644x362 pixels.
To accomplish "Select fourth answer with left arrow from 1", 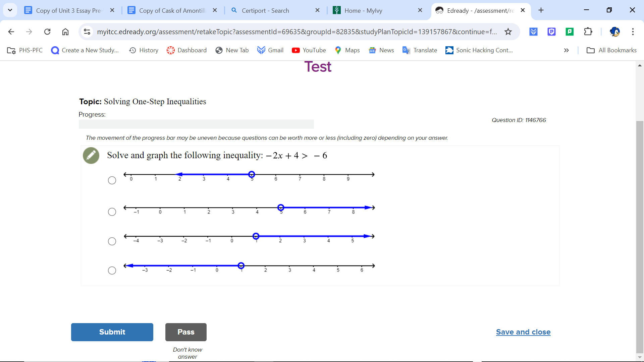I will tap(112, 270).
